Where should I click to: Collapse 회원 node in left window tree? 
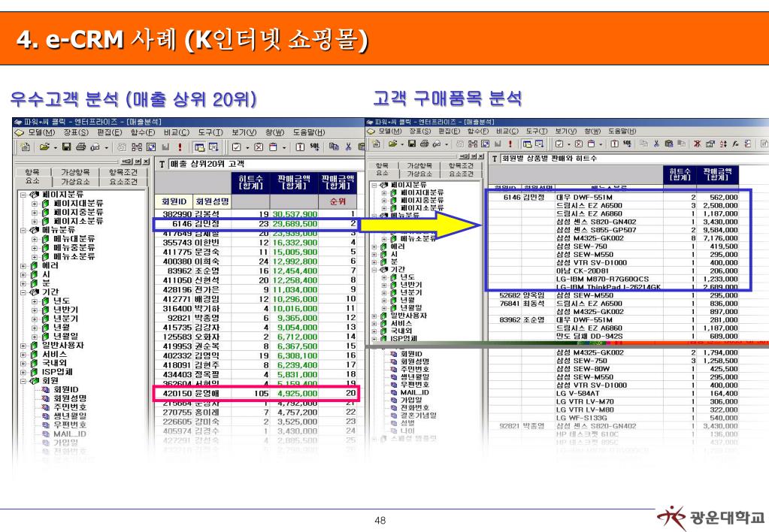pyautogui.click(x=23, y=381)
